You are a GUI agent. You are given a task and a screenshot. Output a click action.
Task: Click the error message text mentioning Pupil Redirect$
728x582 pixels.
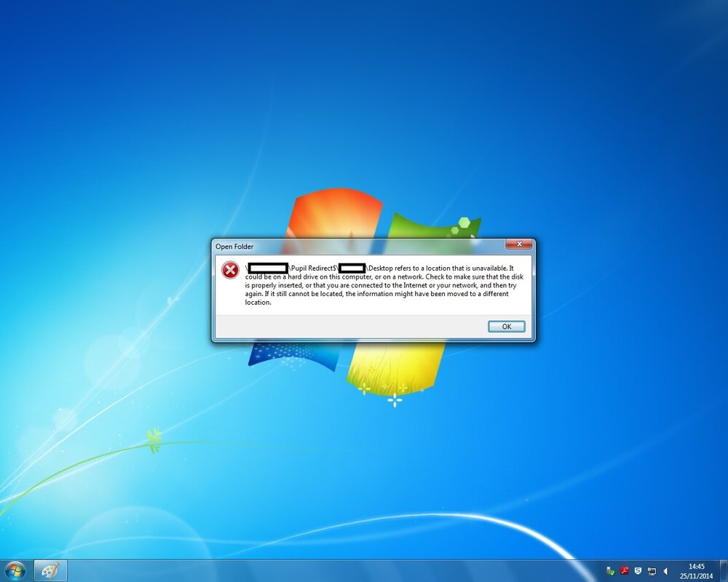tap(384, 285)
